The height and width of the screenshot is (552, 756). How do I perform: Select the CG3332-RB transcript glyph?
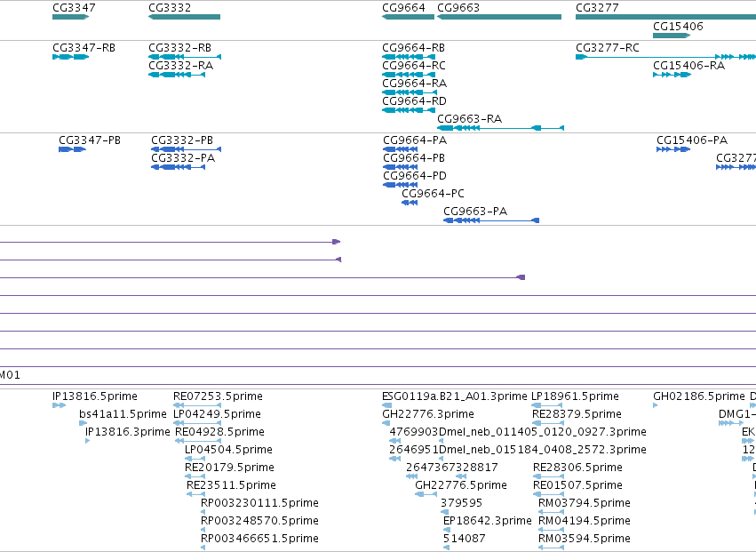tap(185, 57)
